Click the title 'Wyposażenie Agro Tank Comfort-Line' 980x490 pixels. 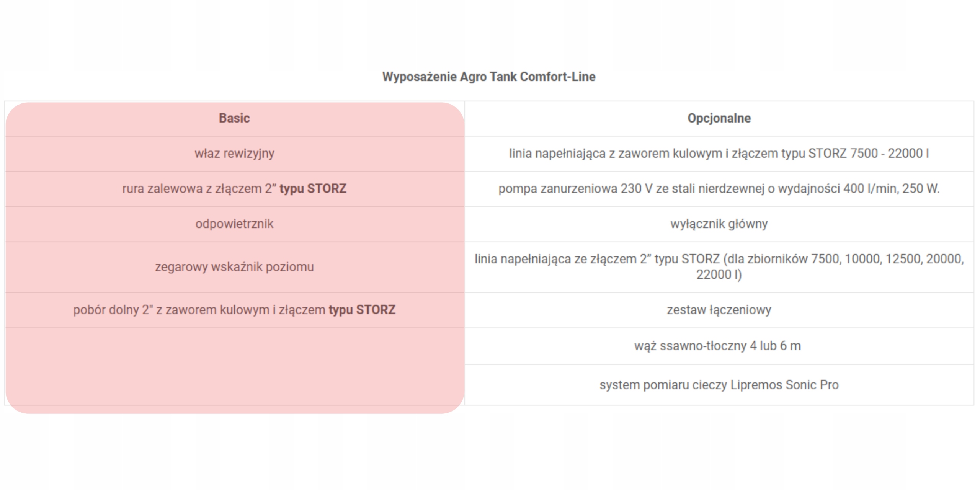(x=489, y=77)
